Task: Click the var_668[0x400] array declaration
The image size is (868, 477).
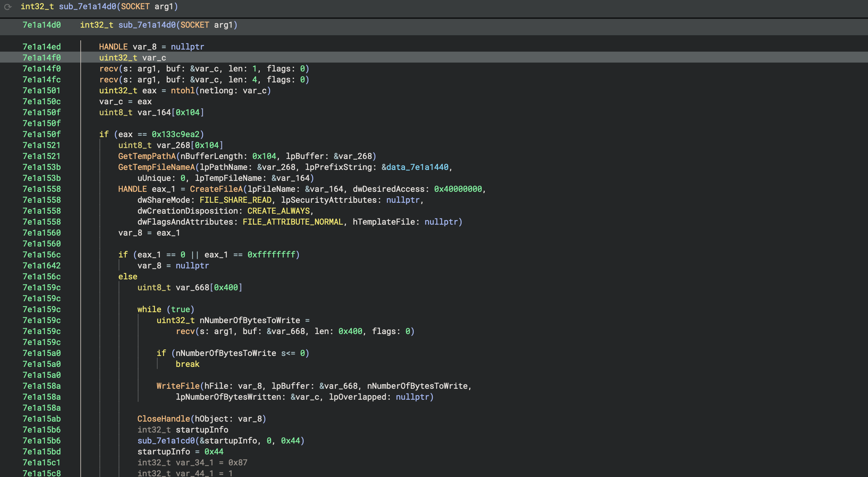Action: pyautogui.click(x=190, y=288)
